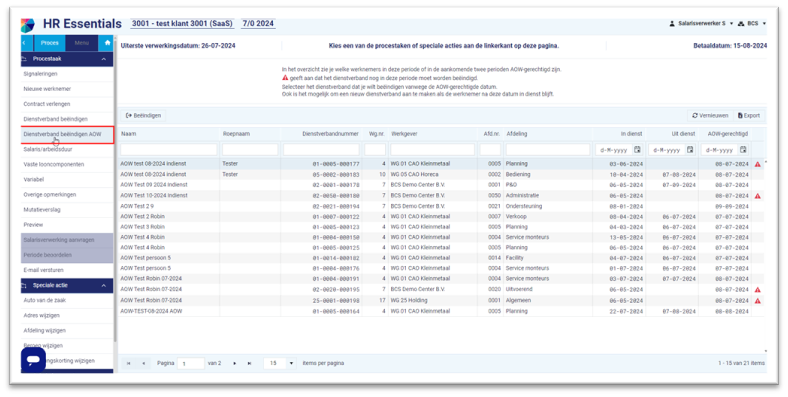The image size is (788, 397).
Task: Open calendar picker for In dienst filter
Action: (637, 150)
